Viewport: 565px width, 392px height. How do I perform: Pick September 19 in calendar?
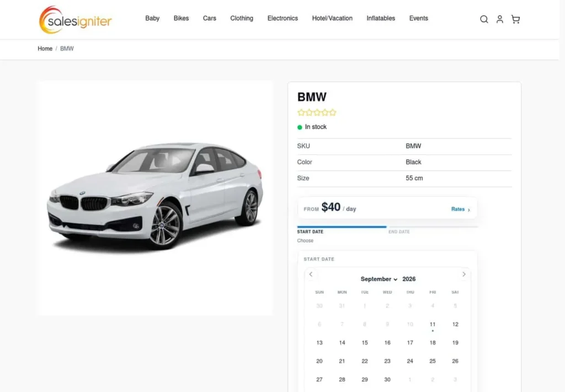tap(455, 343)
